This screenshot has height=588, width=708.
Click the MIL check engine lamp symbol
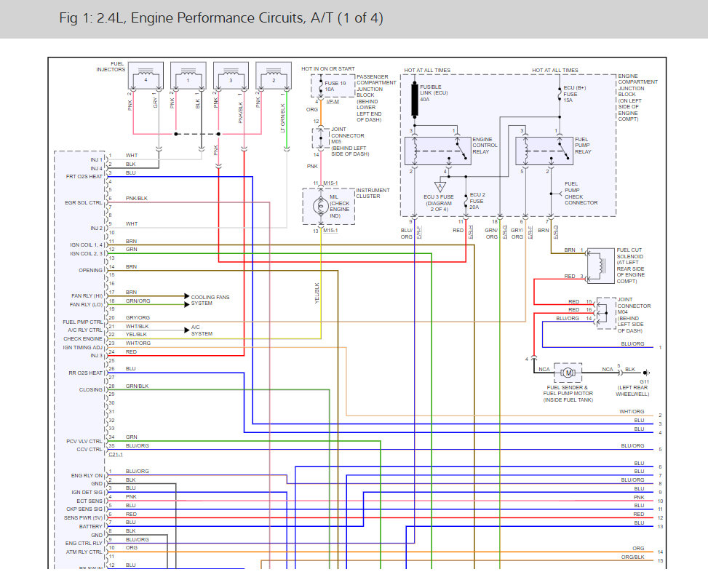pyautogui.click(x=321, y=207)
